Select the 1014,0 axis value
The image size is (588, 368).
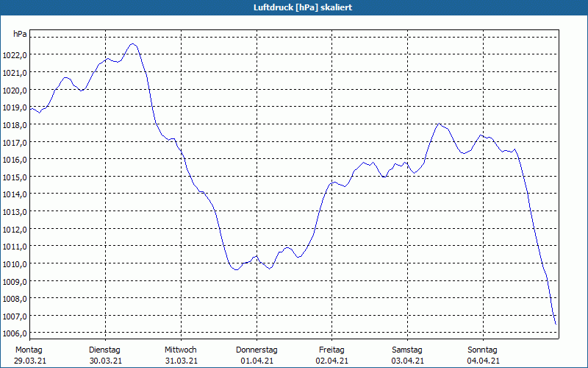point(15,194)
